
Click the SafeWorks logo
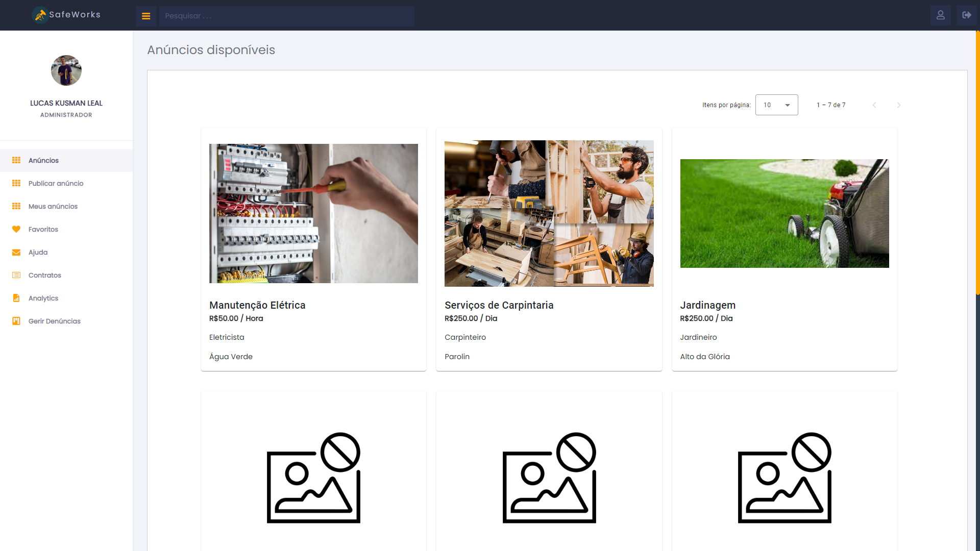coord(66,15)
